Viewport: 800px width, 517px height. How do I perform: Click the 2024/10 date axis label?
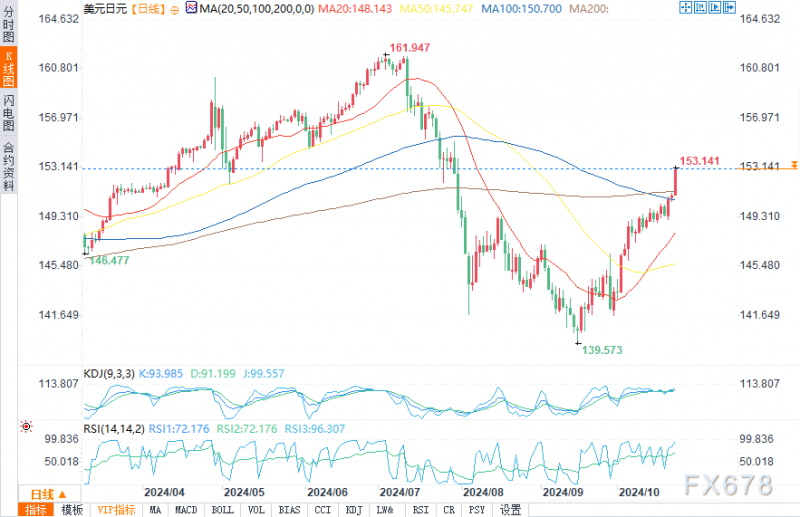[x=639, y=493]
